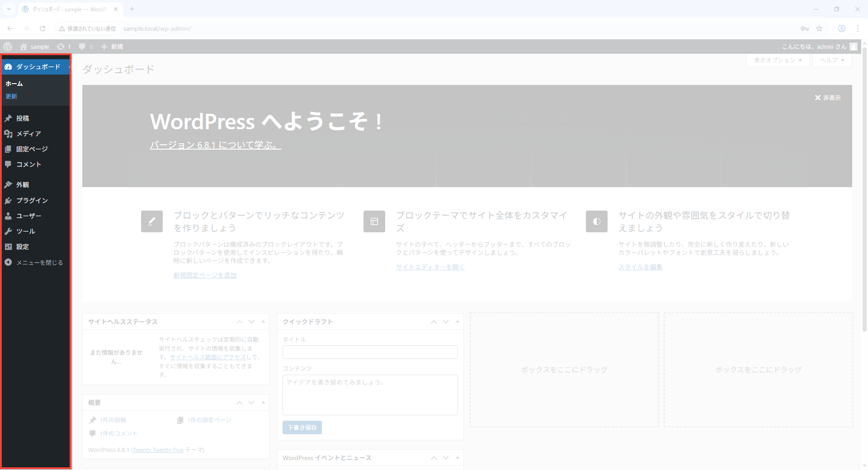Open the 固定ページ sidebar menu
Image resolution: width=868 pixels, height=470 pixels.
pos(36,149)
